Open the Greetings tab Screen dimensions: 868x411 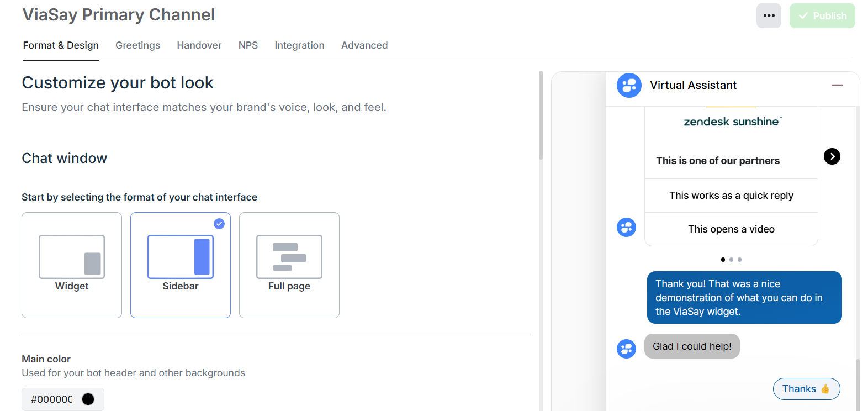coord(137,45)
